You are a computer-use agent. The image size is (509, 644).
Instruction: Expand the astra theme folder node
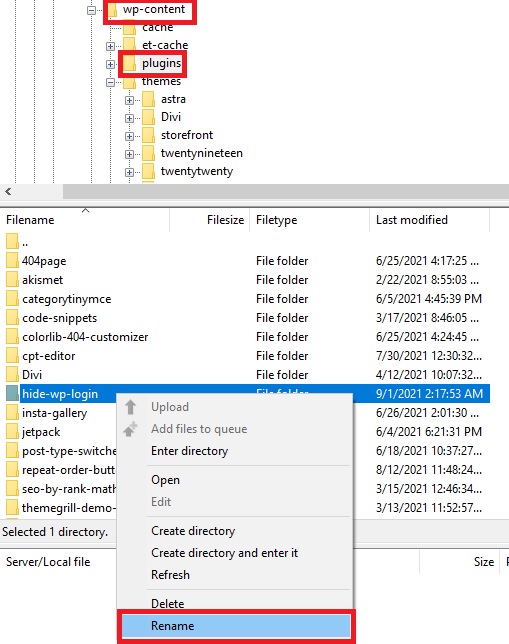pos(129,100)
